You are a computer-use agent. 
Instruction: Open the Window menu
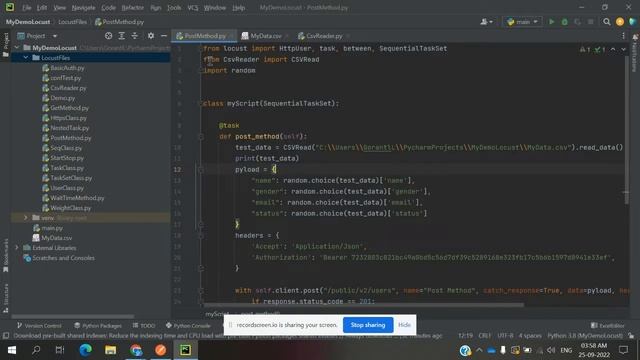tap(215, 8)
